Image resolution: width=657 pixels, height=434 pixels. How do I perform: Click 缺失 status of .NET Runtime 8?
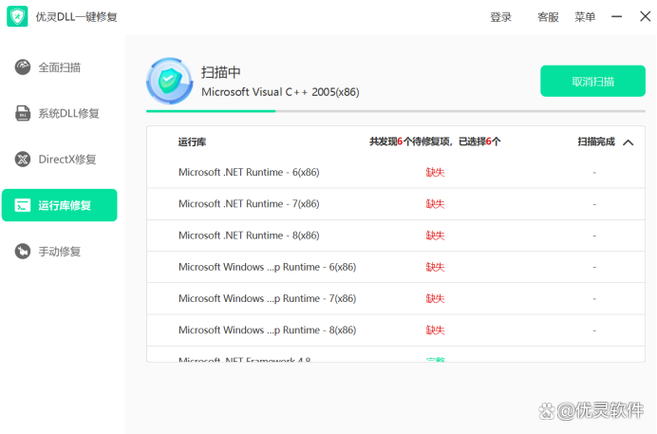(x=435, y=235)
